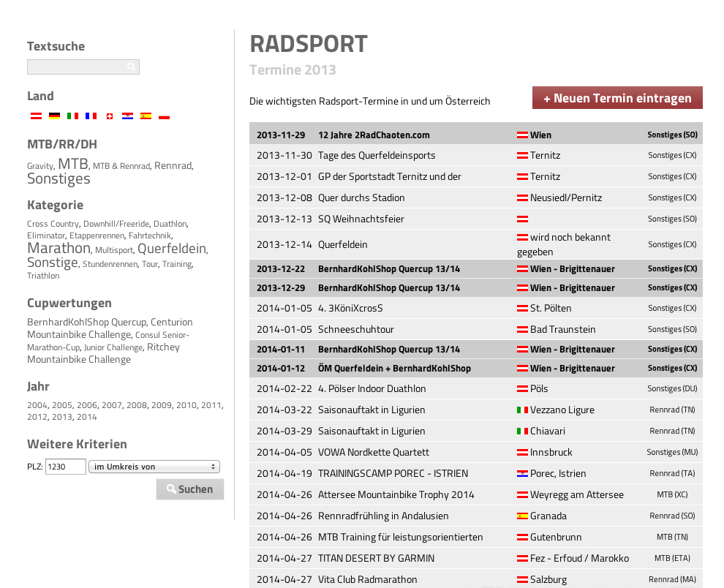Filter by the Croatian flag under Land
The image size is (724, 588).
pyautogui.click(x=127, y=116)
